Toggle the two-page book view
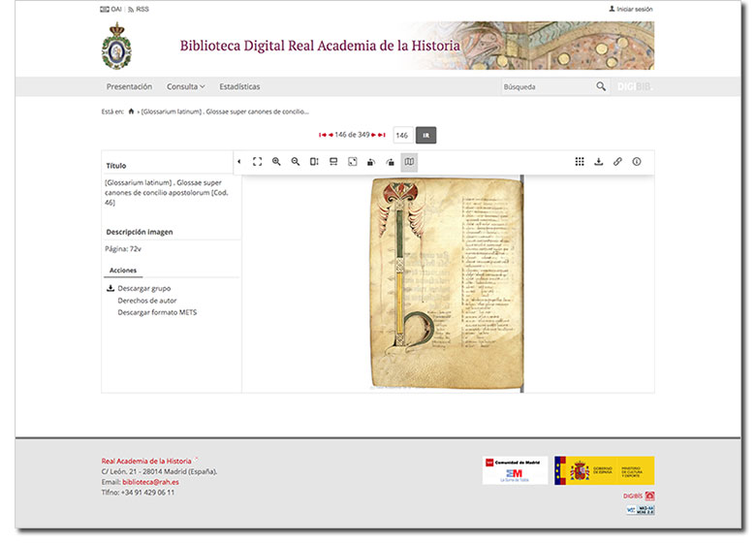This screenshot has width=756, height=543. tap(409, 162)
